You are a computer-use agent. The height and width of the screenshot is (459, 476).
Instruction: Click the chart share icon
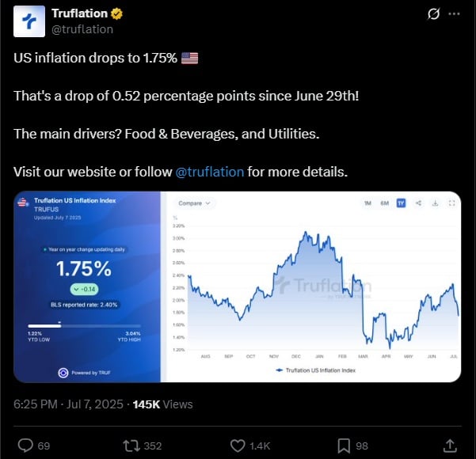coord(418,203)
